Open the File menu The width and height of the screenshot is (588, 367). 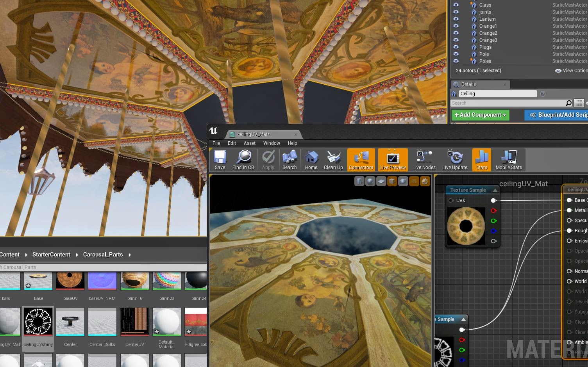click(216, 143)
